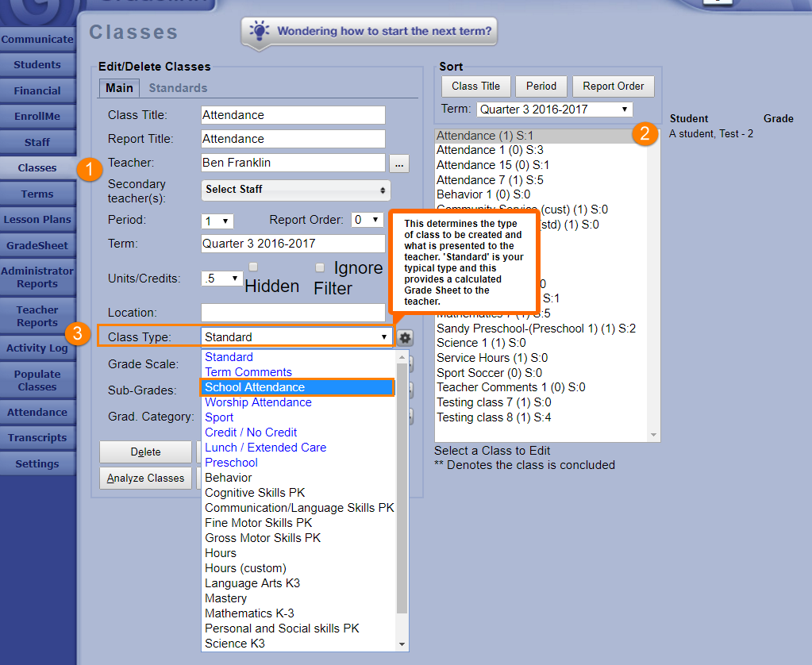Toggle the Hidden checkbox
The width and height of the screenshot is (812, 665).
(x=253, y=267)
